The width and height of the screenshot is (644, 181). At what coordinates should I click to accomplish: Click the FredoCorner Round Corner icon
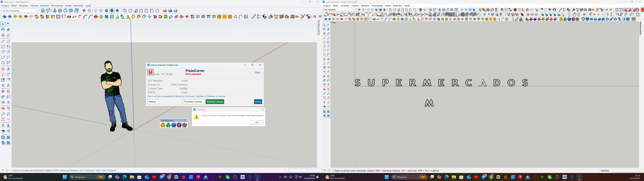point(163,125)
